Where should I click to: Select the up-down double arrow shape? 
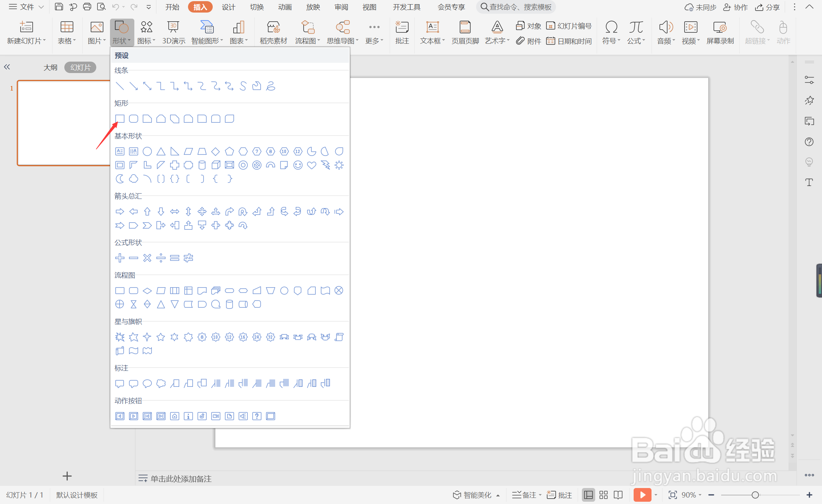click(188, 211)
